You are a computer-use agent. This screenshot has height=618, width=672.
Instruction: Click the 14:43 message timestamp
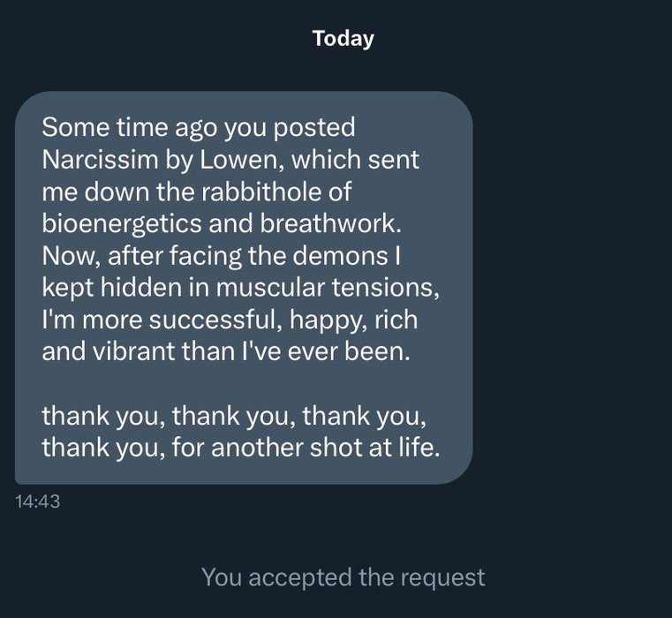pos(37,501)
